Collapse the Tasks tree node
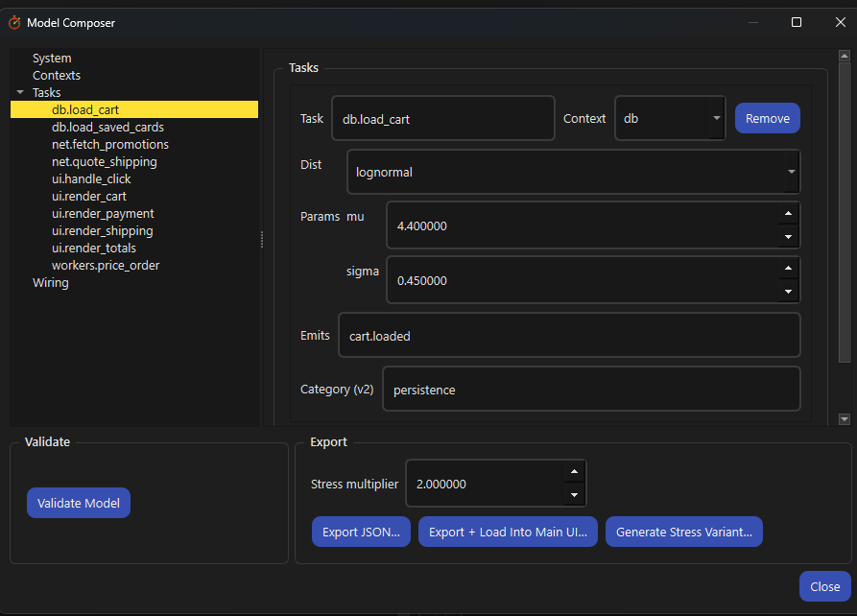The image size is (857, 616). point(20,92)
